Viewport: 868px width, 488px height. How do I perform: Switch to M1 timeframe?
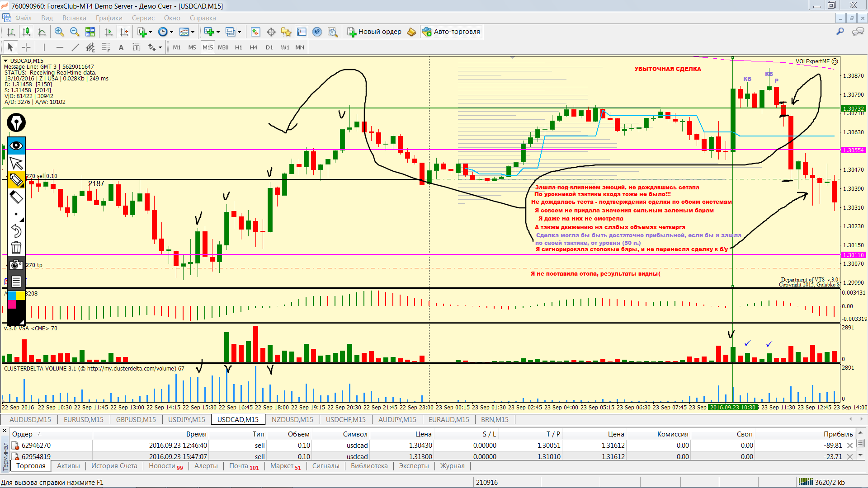point(177,47)
